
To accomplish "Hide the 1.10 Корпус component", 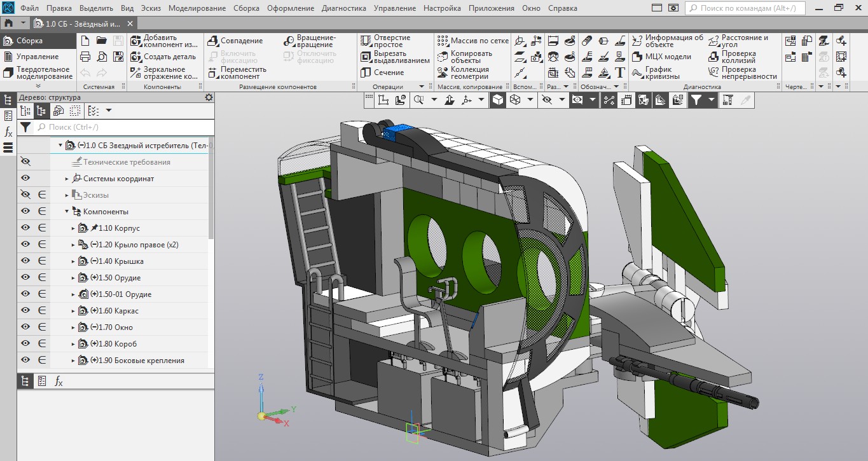I will click(25, 228).
